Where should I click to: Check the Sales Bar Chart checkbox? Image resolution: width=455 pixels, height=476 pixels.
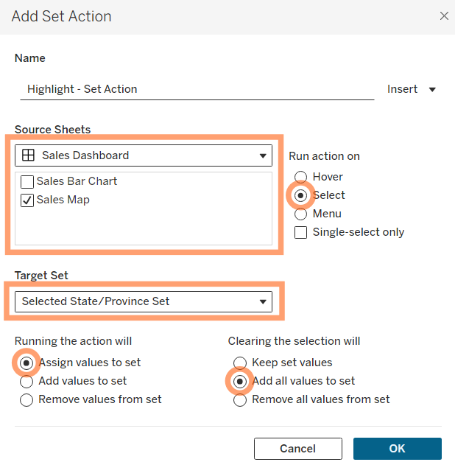pyautogui.click(x=27, y=182)
